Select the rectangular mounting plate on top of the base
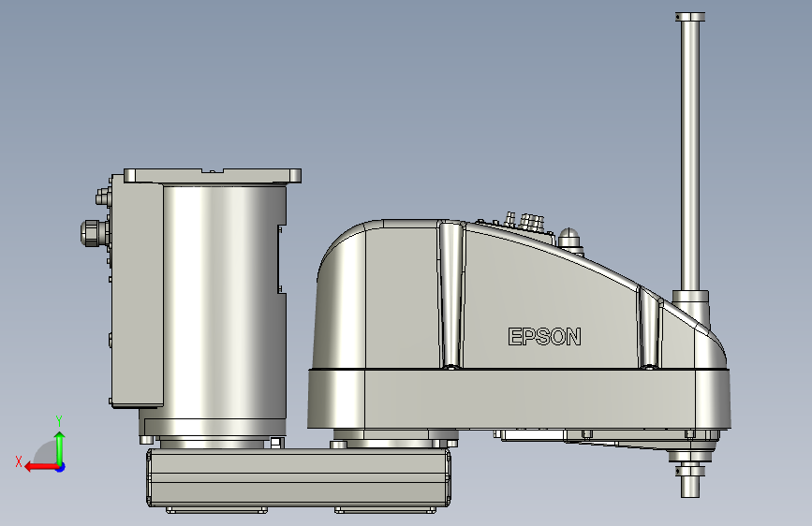The height and width of the screenshot is (526, 812). 213,176
